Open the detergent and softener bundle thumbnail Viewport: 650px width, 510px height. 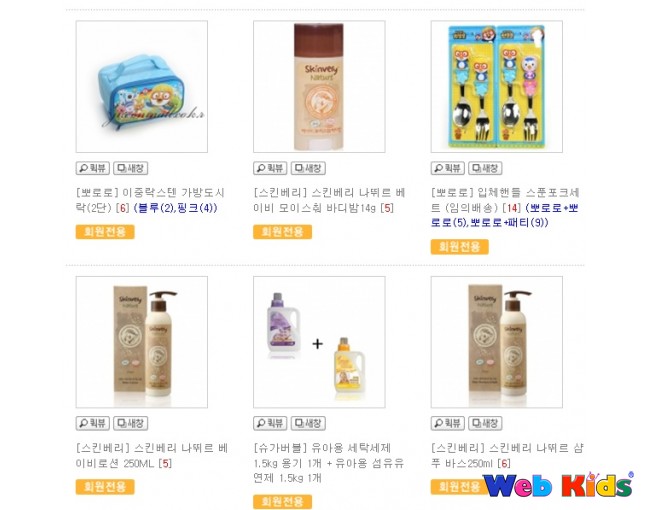pyautogui.click(x=319, y=342)
